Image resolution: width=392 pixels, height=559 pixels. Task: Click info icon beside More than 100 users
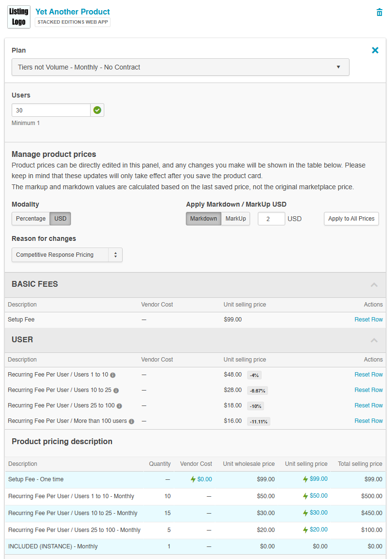click(131, 421)
